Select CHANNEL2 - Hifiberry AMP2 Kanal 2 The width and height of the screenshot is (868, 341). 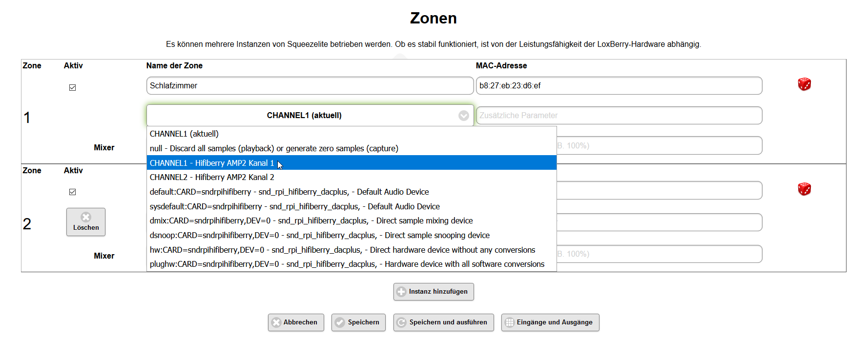[212, 178]
